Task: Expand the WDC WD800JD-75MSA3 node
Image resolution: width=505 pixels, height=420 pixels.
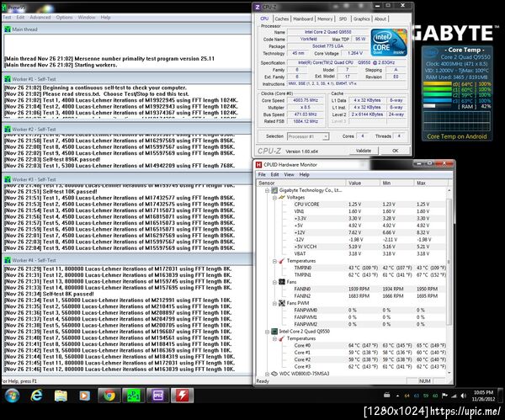Action: pyautogui.click(x=267, y=374)
